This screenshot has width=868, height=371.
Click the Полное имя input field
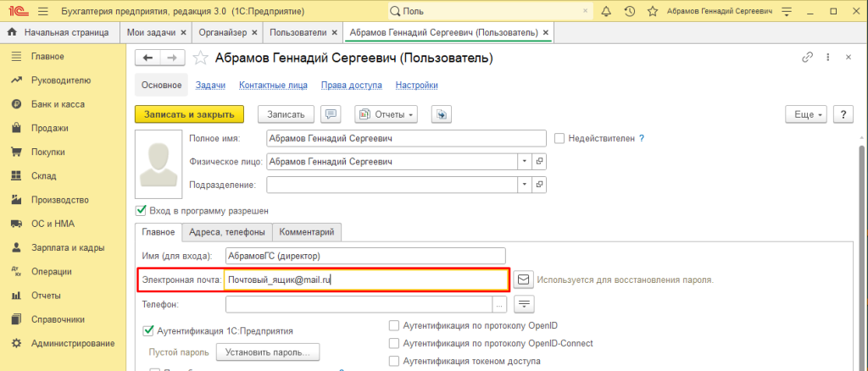pos(406,139)
